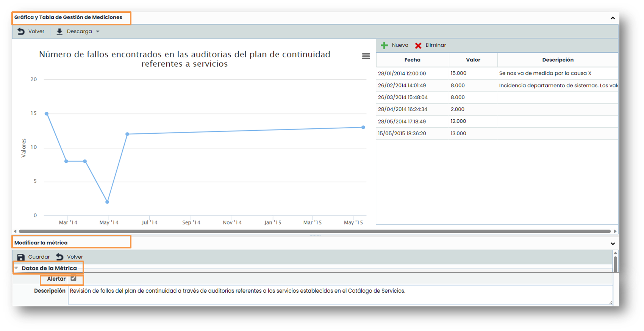The height and width of the screenshot is (331, 644).
Task: Select row dated 26/03/2014 15:48:04
Action: [x=497, y=97]
